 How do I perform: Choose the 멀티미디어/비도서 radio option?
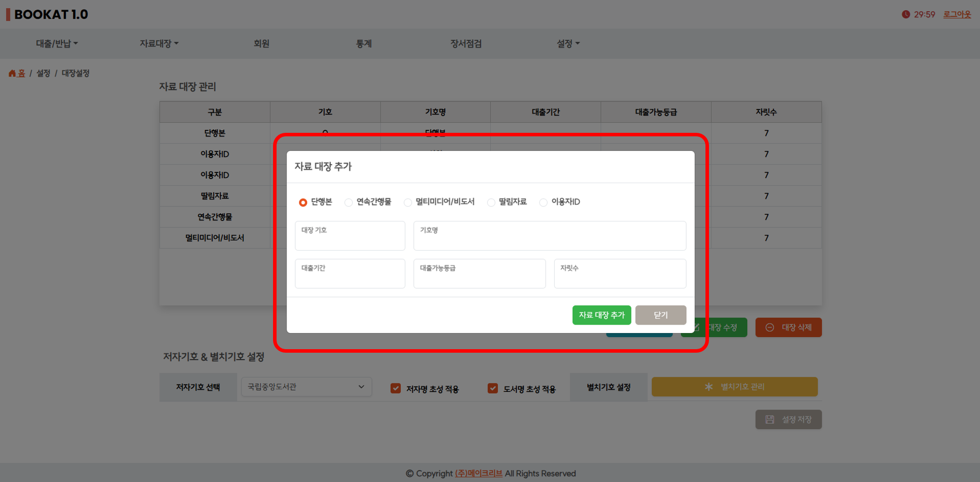(408, 202)
